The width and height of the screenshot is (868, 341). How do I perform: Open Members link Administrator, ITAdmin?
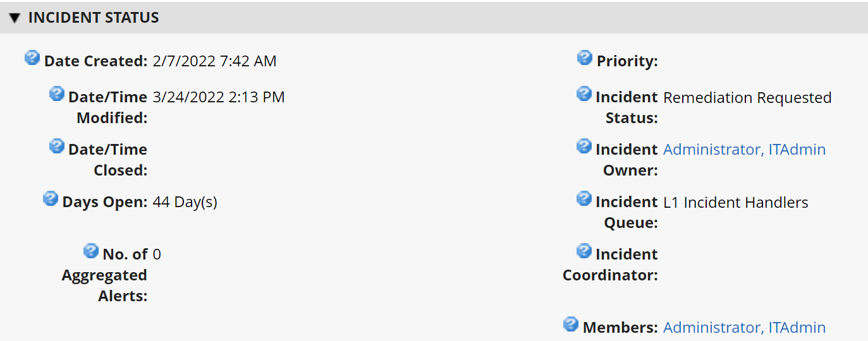[x=744, y=328]
